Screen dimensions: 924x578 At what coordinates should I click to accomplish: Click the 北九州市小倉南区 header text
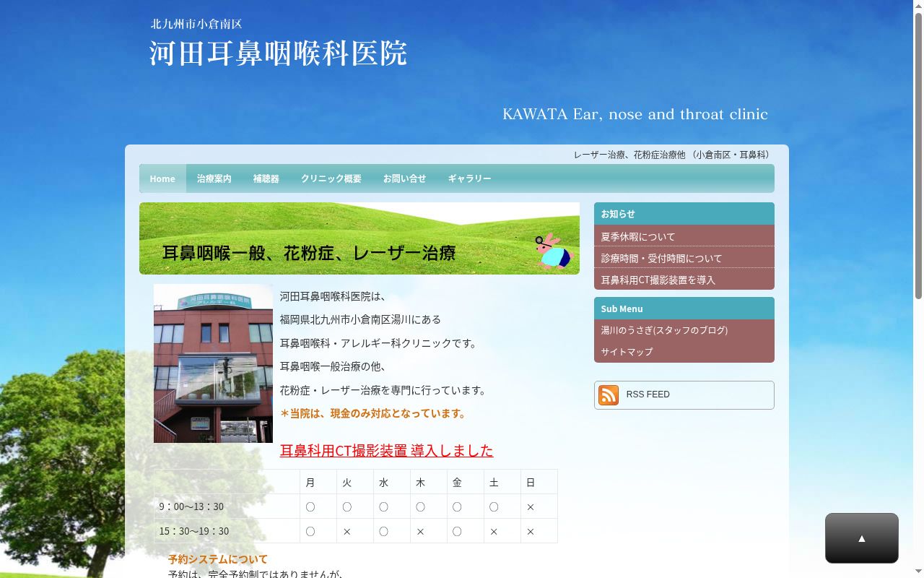click(x=196, y=24)
